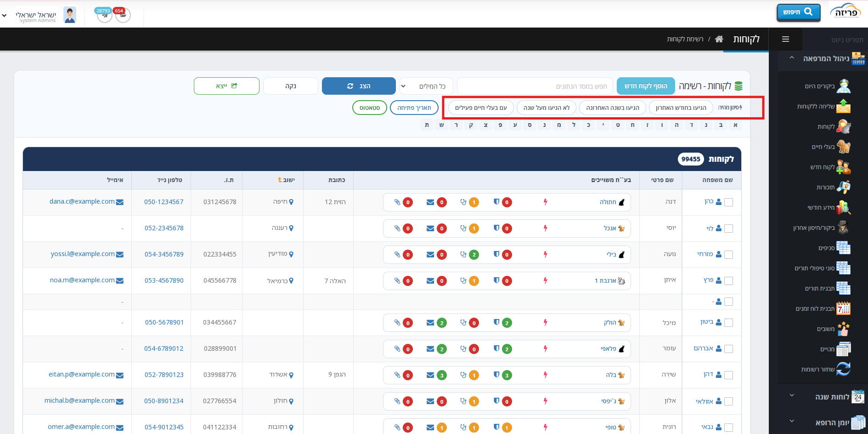Tick checkbox for customer אברהם
Viewport: 868px width, 434px height.
tap(728, 348)
